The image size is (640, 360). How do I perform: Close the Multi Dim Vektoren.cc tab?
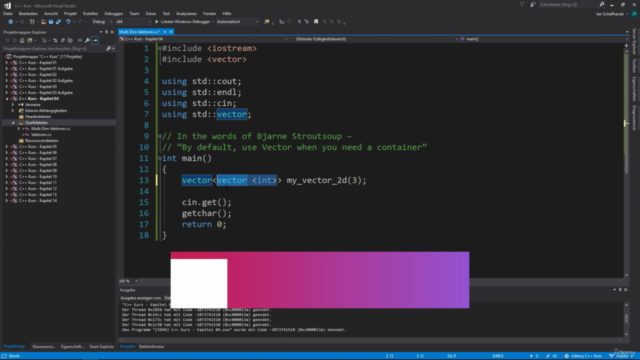coord(171,32)
